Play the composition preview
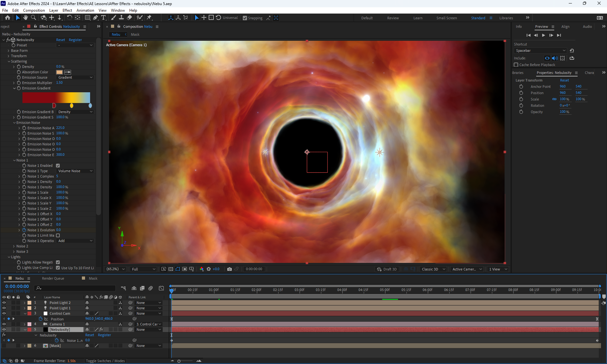 click(543, 35)
